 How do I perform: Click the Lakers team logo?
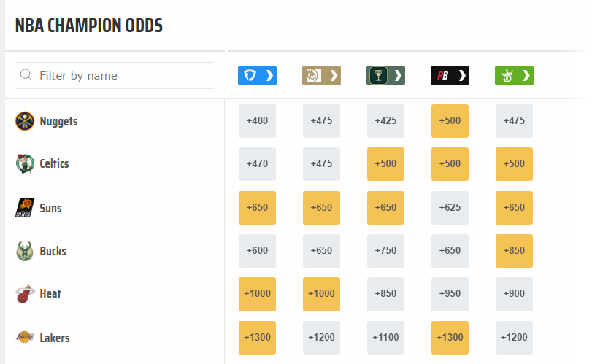coord(25,338)
